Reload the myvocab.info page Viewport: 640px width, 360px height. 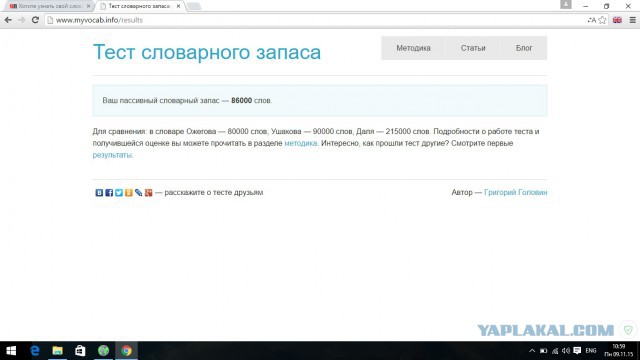click(35, 20)
